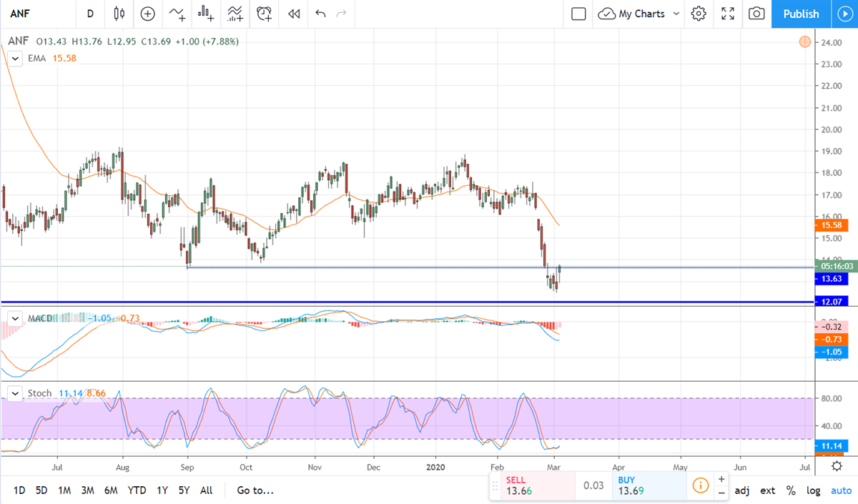Toggle extended hours with ext
Viewport: 858px width, 504px height.
767,490
